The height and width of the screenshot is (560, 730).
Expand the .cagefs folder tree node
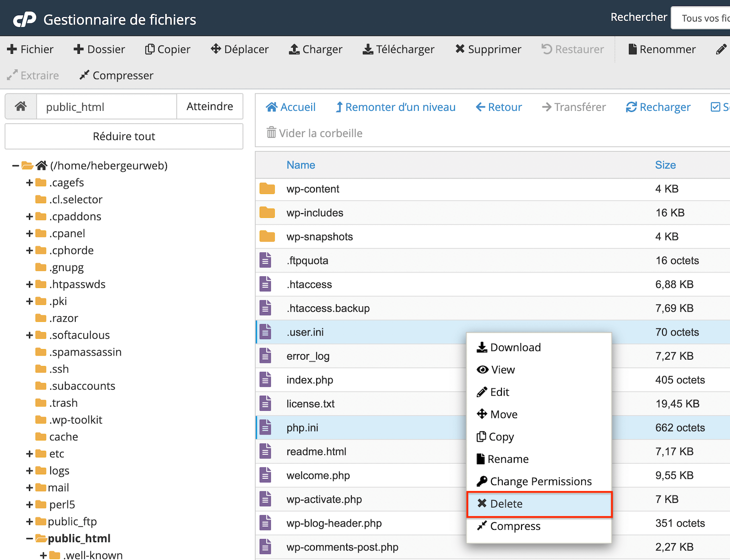[x=30, y=183]
